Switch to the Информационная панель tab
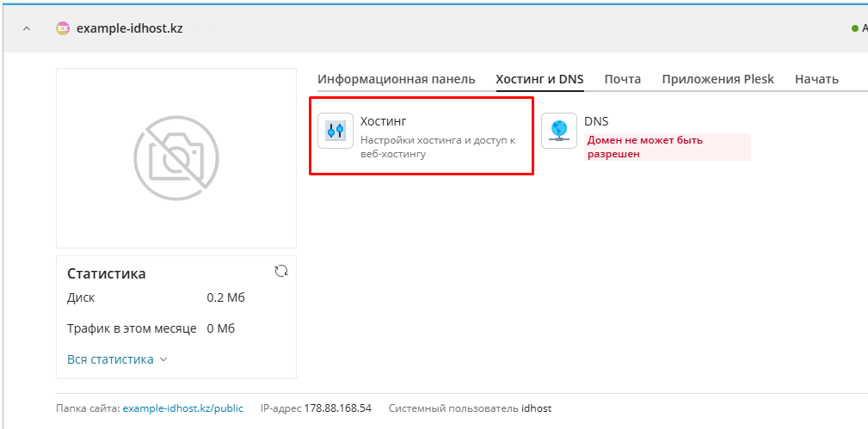Viewport: 868px width, 429px height. 396,79
